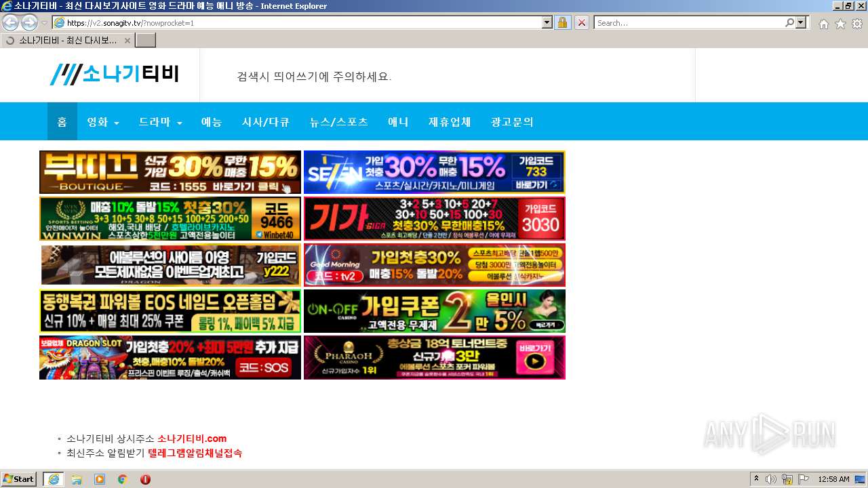Click the browser Forward arrow button
Image resolution: width=868 pixels, height=488 pixels.
point(29,23)
